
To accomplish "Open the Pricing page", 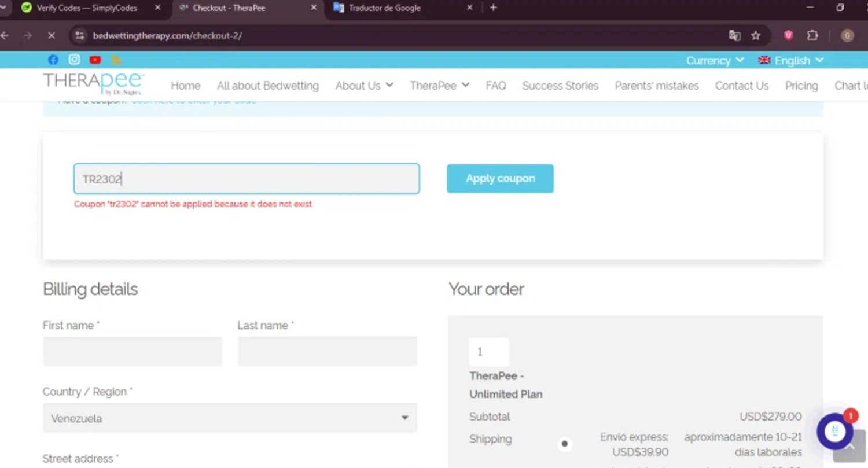I will tap(801, 86).
